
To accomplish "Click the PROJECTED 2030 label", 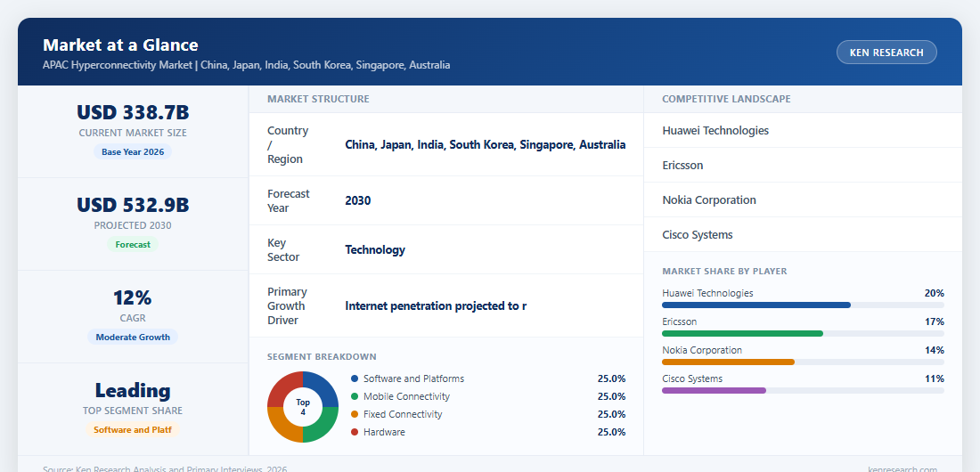I will click(x=133, y=225).
